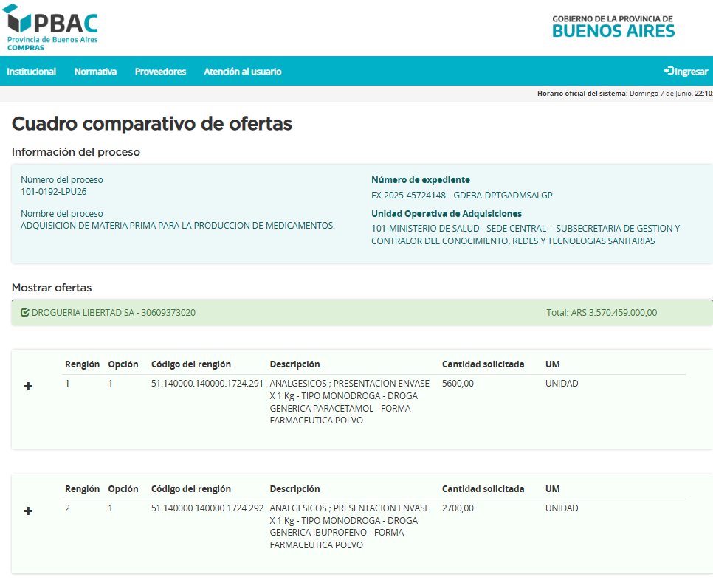
Task: Open the Institucional menu
Action: click(32, 72)
